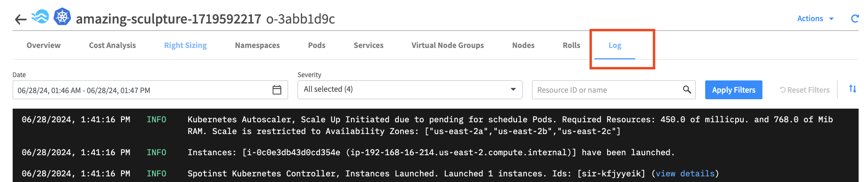Open the Actions dropdown menu

click(x=815, y=18)
